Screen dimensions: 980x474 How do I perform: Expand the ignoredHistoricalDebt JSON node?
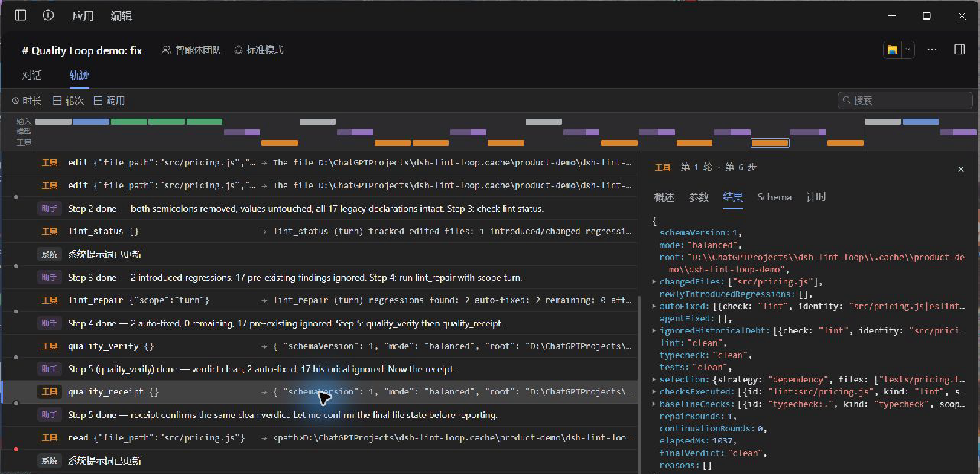[x=654, y=331]
